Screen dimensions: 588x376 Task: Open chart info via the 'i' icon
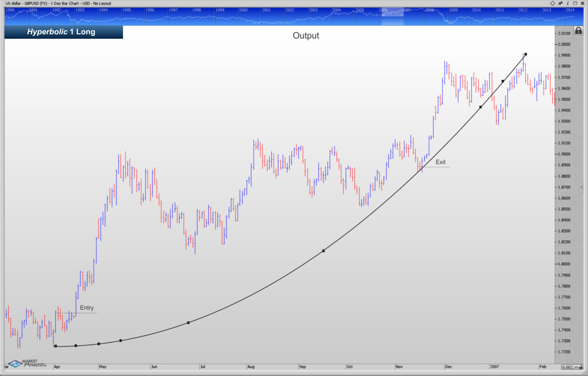tap(567, 3)
